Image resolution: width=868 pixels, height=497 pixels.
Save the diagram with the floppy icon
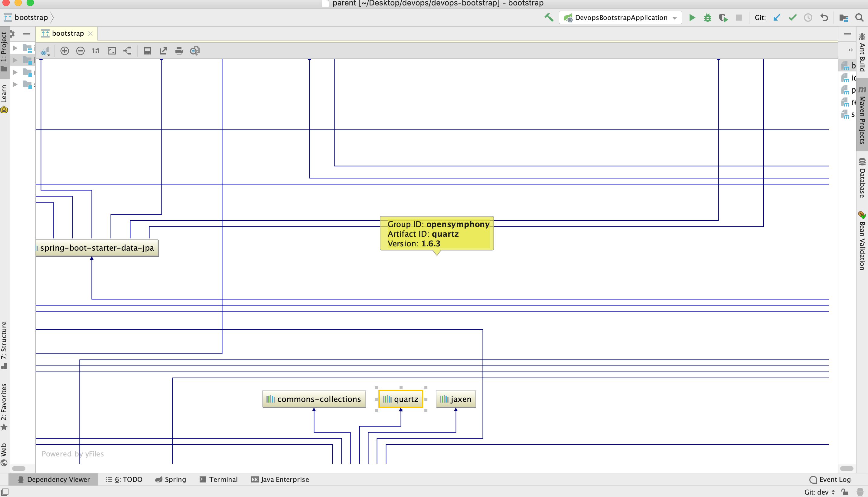[147, 51]
